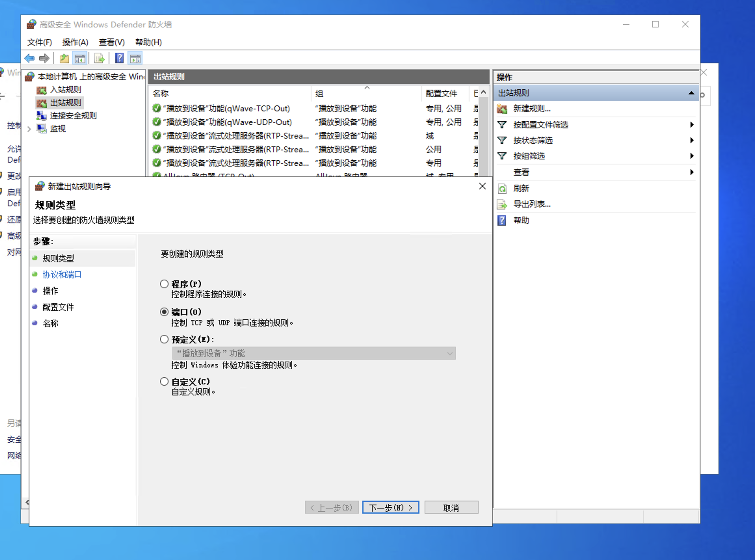
Task: Click the filter icon beside 按状态筛选
Action: 502,140
